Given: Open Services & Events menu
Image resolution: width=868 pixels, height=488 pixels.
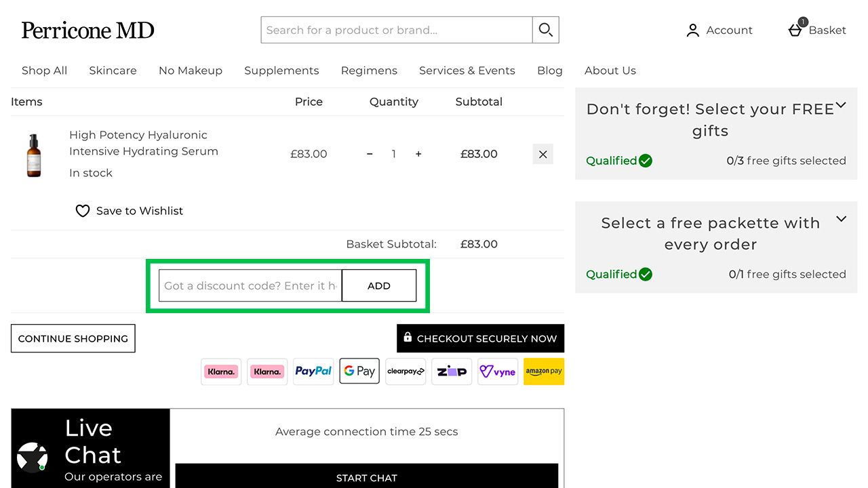Looking at the screenshot, I should [x=467, y=70].
